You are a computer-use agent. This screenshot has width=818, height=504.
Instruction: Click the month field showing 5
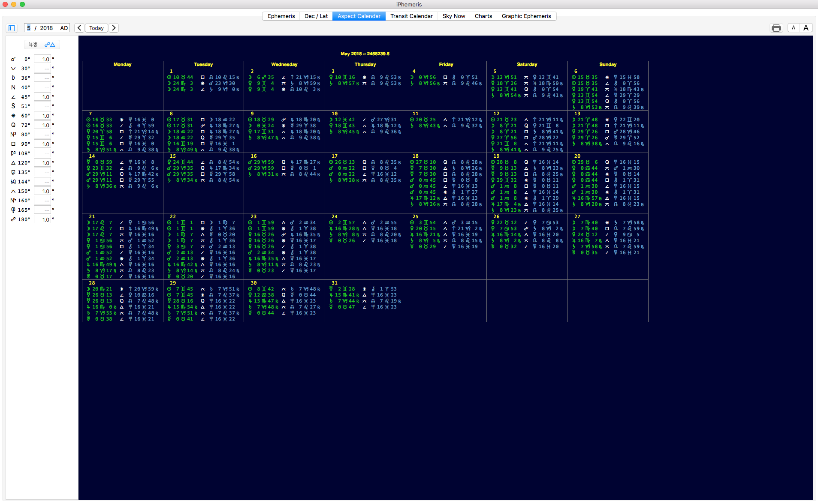click(x=29, y=28)
